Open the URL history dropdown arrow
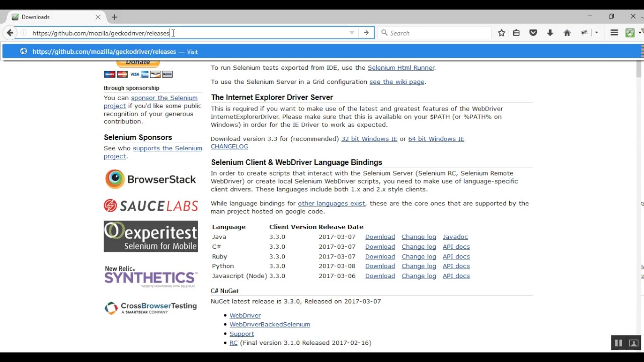The image size is (644, 362). (352, 33)
